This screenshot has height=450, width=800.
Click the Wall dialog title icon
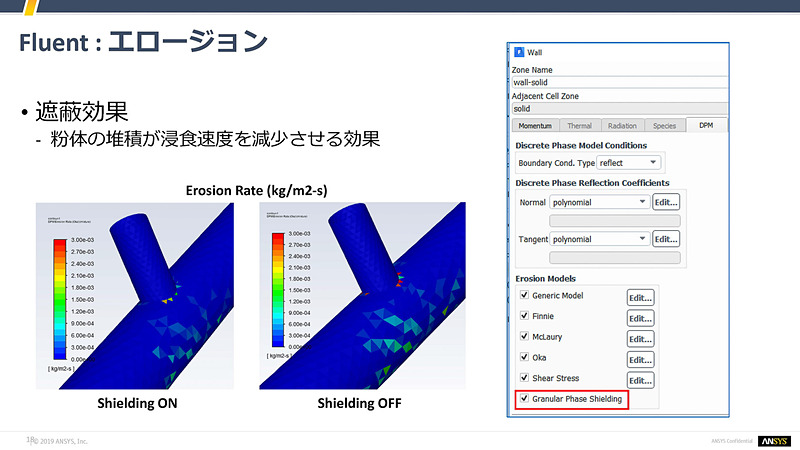pyautogui.click(x=519, y=52)
